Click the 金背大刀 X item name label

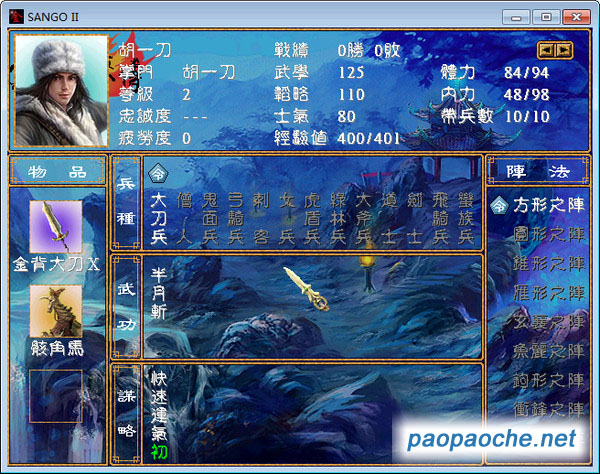tap(56, 264)
